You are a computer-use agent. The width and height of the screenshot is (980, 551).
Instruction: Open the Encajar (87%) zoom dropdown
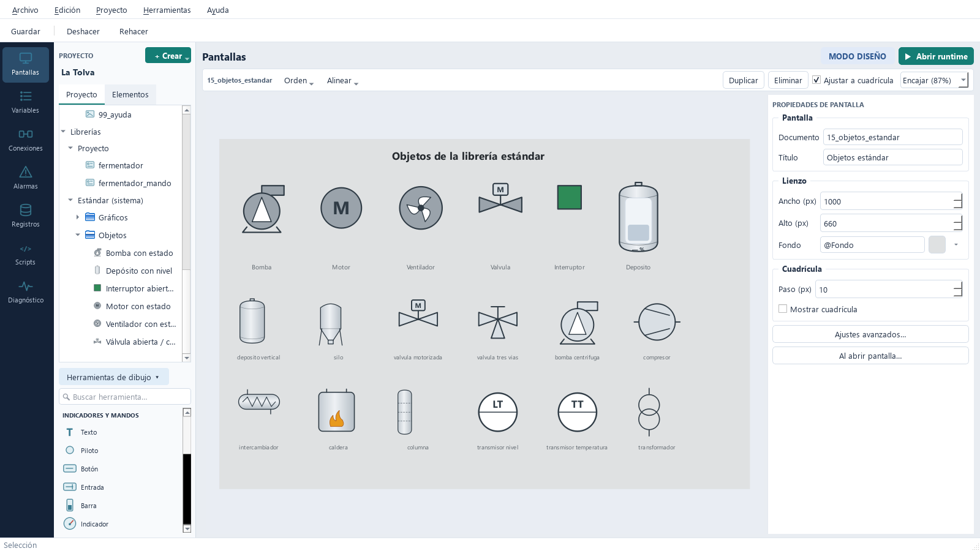935,80
